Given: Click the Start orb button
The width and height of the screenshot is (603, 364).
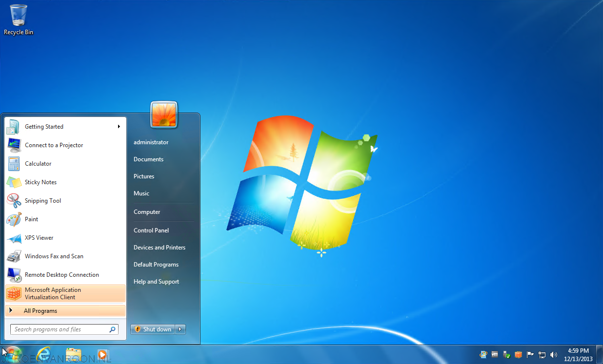Looking at the screenshot, I should coord(12,355).
